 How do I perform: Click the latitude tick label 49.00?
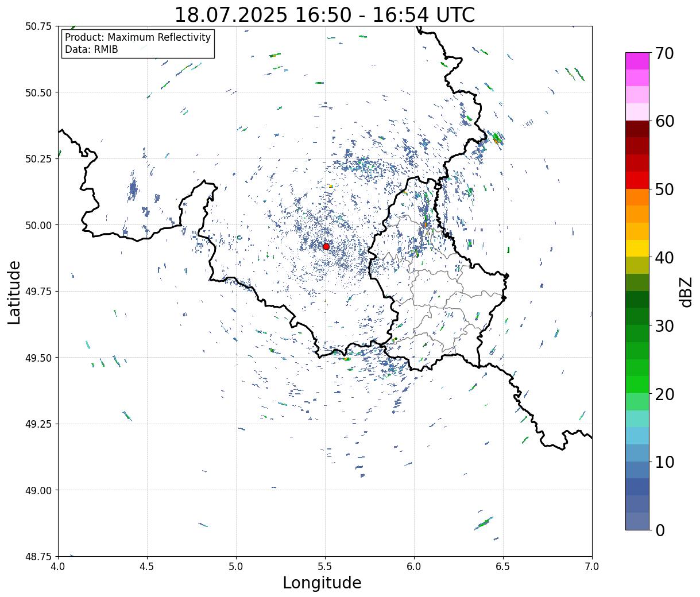click(x=38, y=490)
